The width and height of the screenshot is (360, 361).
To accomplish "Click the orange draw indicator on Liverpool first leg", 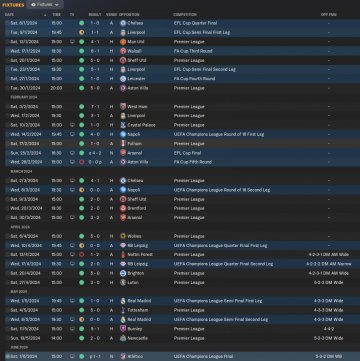I will pos(81,32).
